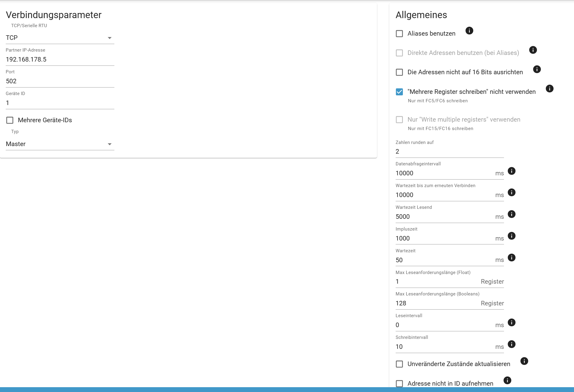This screenshot has height=392, width=574.
Task: Check Die Adressen nicht auf 16 Bits ausrichten
Action: pyautogui.click(x=399, y=72)
